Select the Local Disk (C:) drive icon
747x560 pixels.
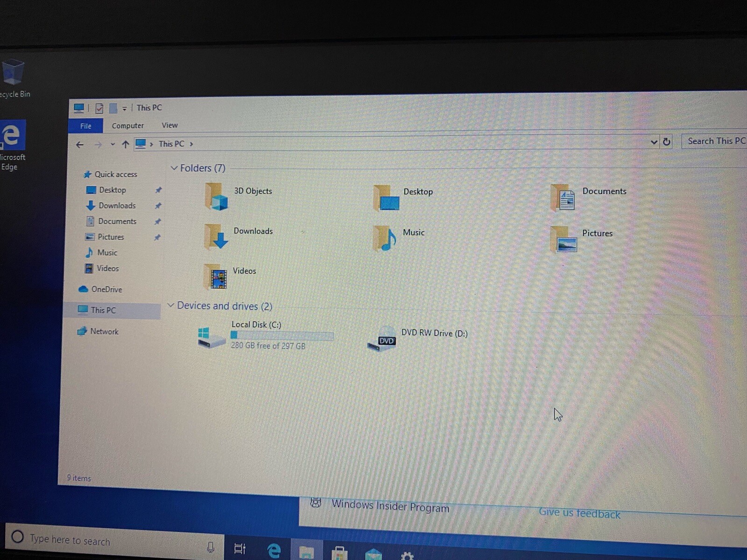tap(211, 337)
